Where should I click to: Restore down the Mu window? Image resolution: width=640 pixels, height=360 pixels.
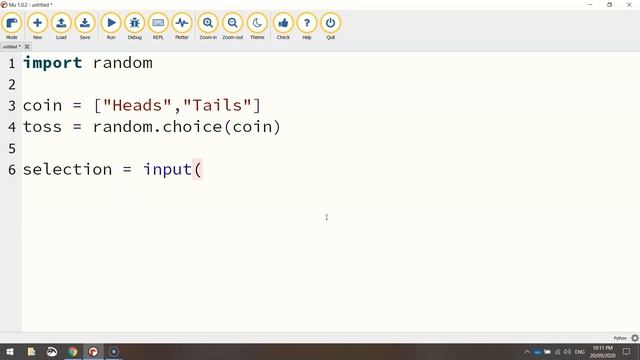[x=609, y=4]
